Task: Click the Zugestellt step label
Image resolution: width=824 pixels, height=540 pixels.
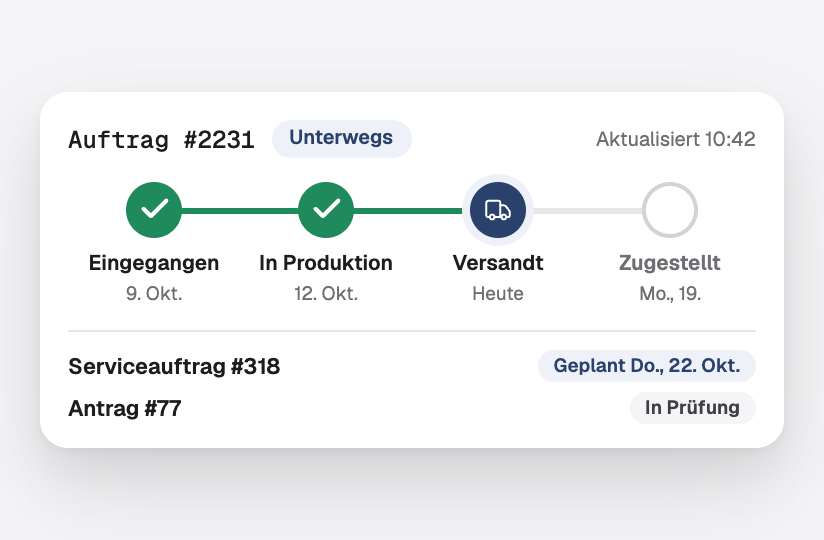Action: [x=670, y=263]
